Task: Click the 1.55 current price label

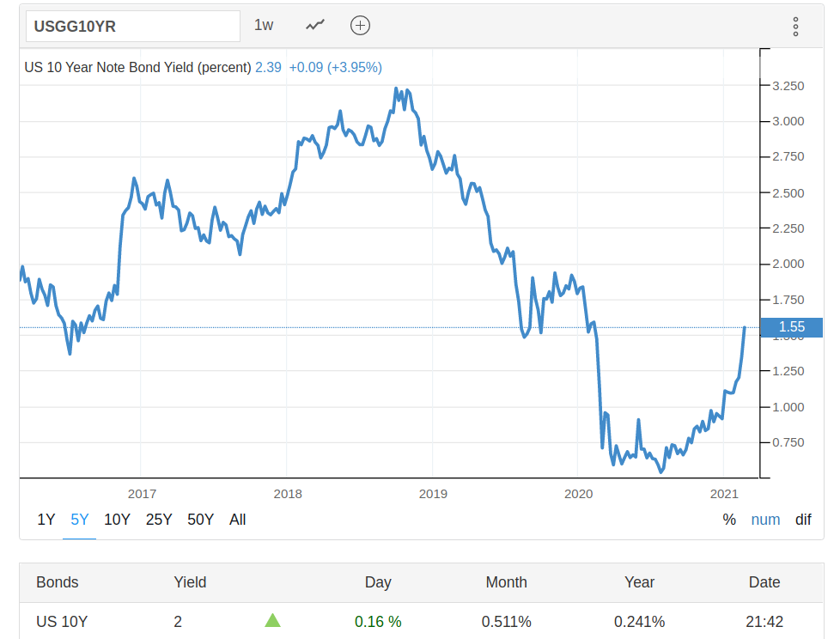Action: click(x=792, y=326)
